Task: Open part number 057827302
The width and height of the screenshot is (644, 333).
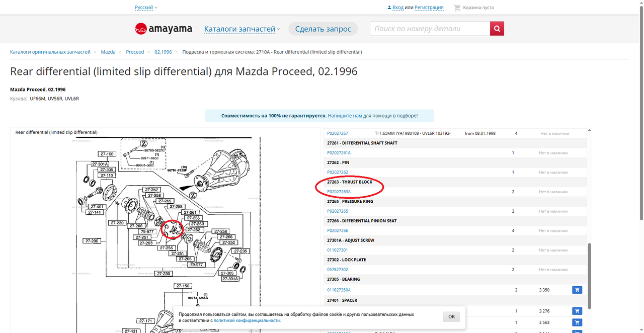Action: (338, 270)
